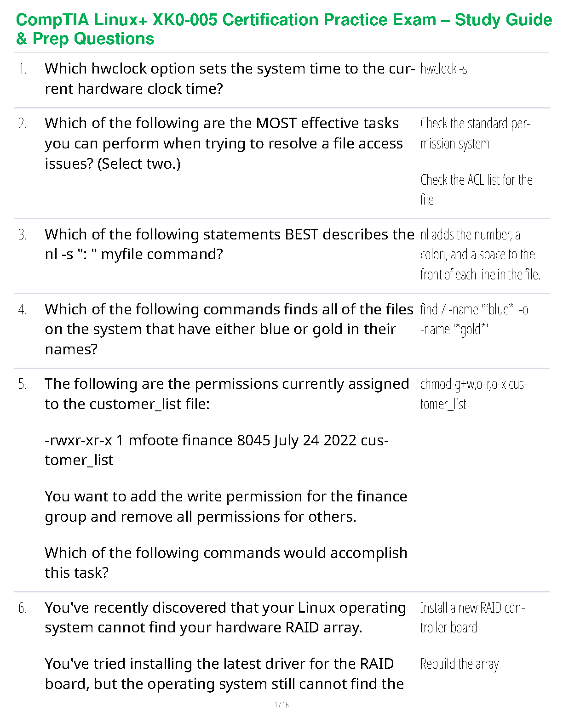This screenshot has height=728, width=563.
Task: Click the nl -s myfile command question
Action: click(229, 244)
